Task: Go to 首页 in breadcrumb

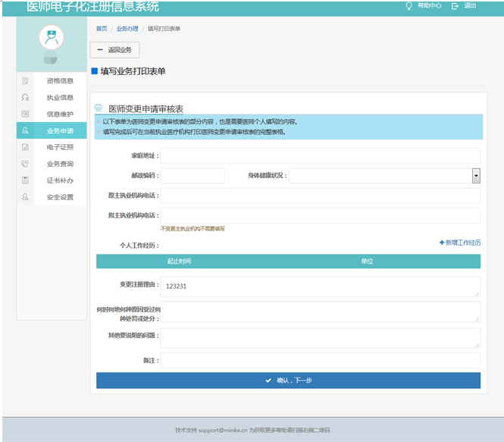Action: point(102,29)
